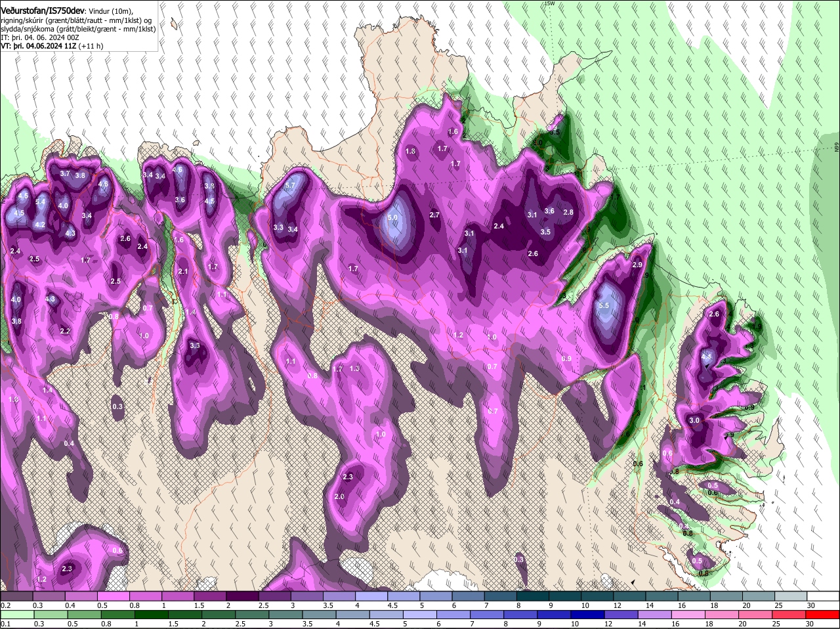Click the 2.7 precipitation value on the map
This screenshot has height=629, width=840.
tap(434, 215)
